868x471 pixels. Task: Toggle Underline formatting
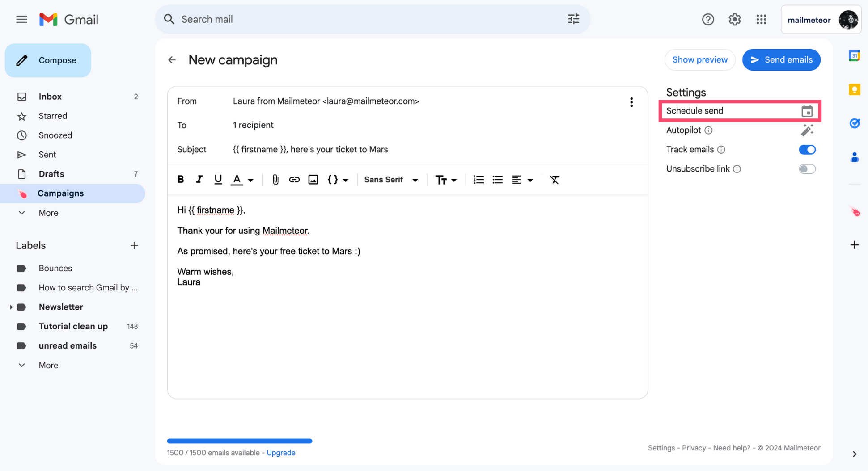tap(218, 180)
